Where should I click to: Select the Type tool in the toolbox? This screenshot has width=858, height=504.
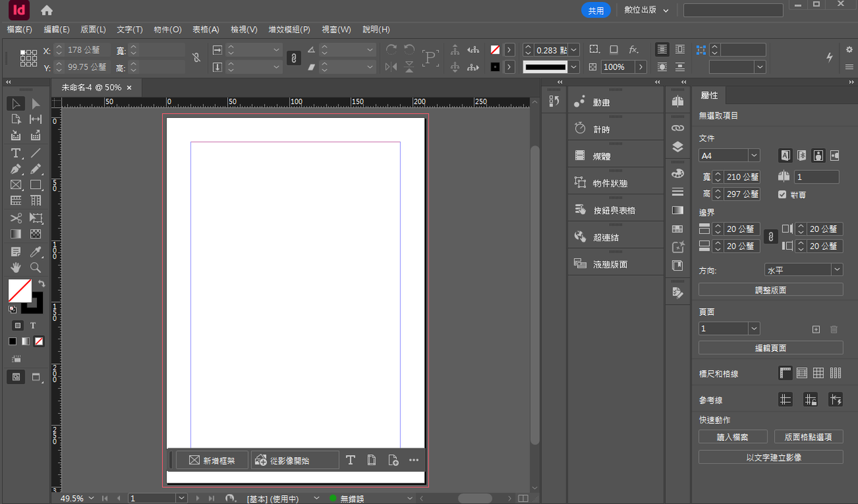[16, 153]
